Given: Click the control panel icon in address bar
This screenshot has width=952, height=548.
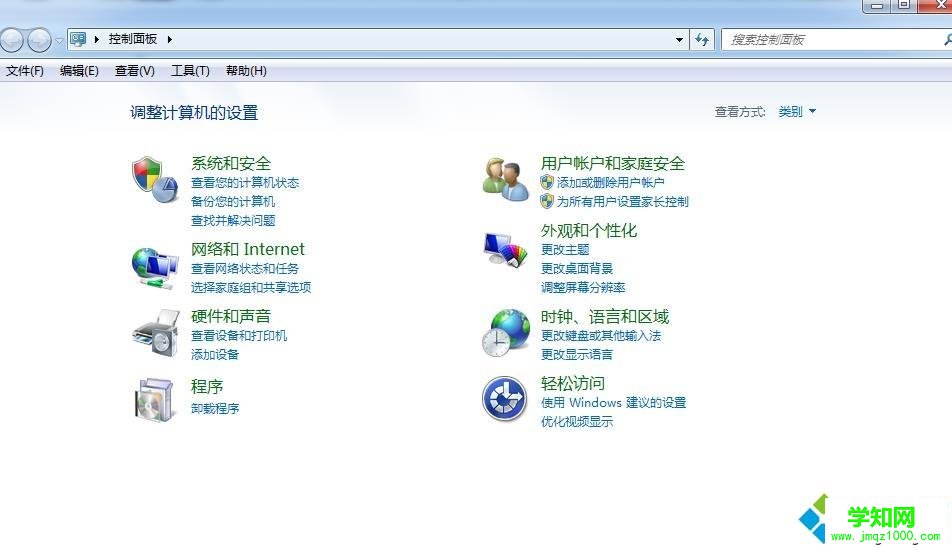Looking at the screenshot, I should [78, 39].
